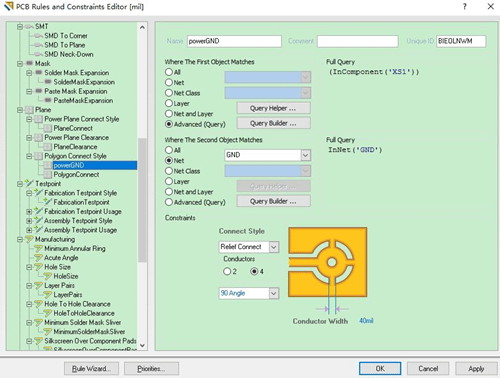Click first object Query Builder button
Screen dimensions: 500x378
[x=273, y=123]
